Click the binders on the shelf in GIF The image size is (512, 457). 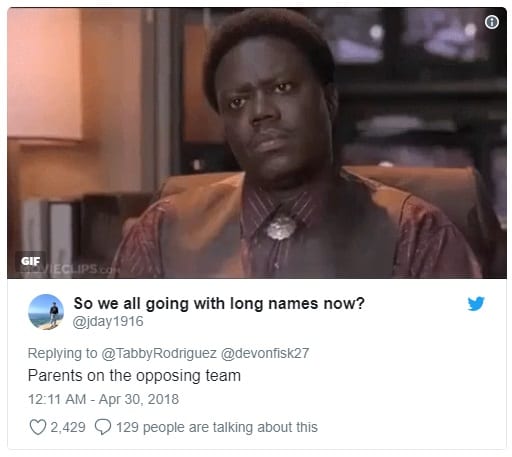pos(48,230)
